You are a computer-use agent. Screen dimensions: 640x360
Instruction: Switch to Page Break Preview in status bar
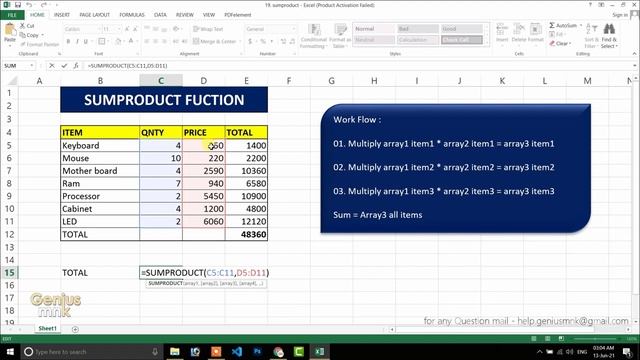tap(561, 338)
